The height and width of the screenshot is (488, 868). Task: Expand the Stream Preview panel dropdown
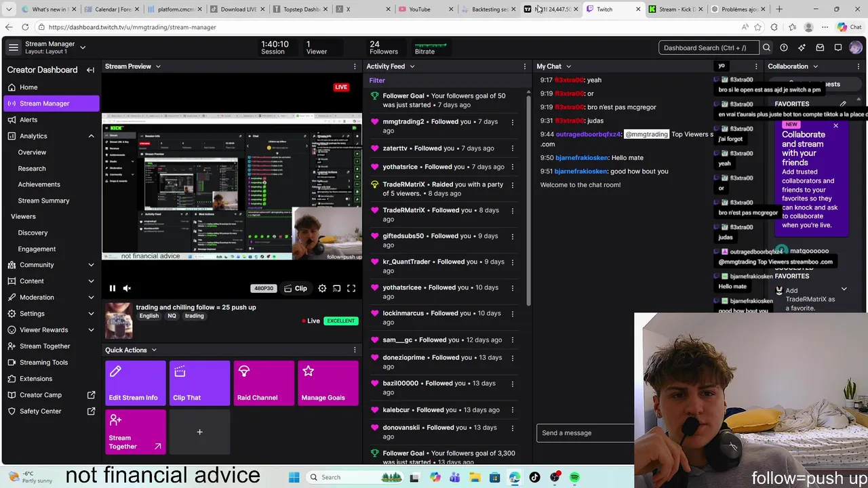coord(158,66)
